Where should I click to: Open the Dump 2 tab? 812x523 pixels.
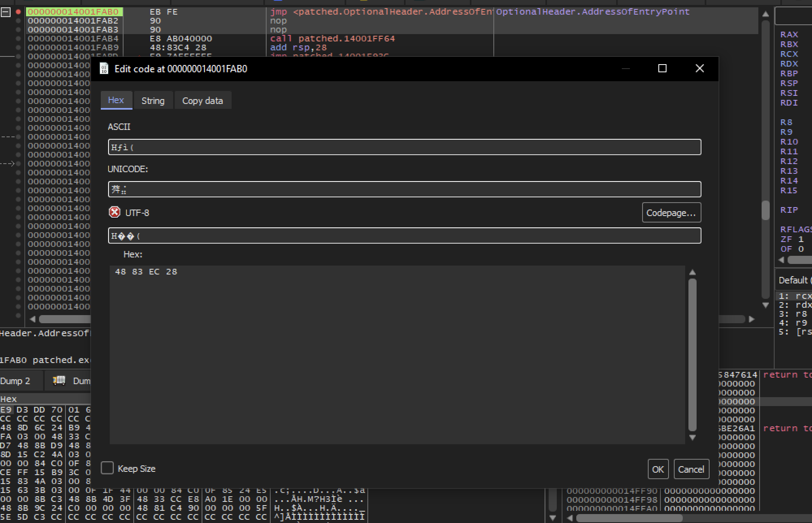coord(15,381)
